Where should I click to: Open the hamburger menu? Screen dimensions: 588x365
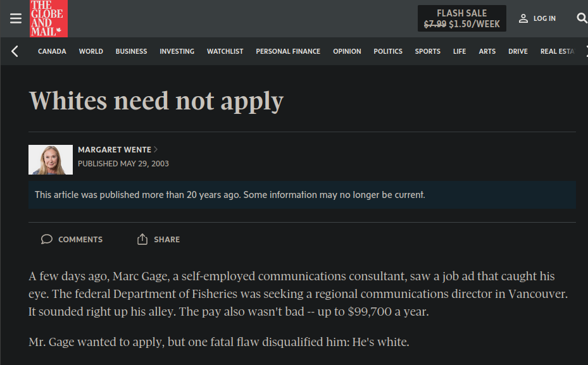[16, 18]
